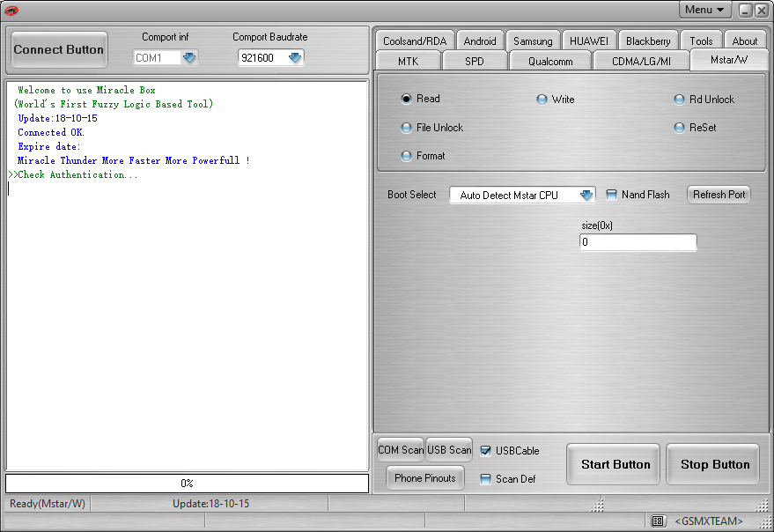
Task: Click the Miracle Box logo icon
Action: [x=11, y=10]
